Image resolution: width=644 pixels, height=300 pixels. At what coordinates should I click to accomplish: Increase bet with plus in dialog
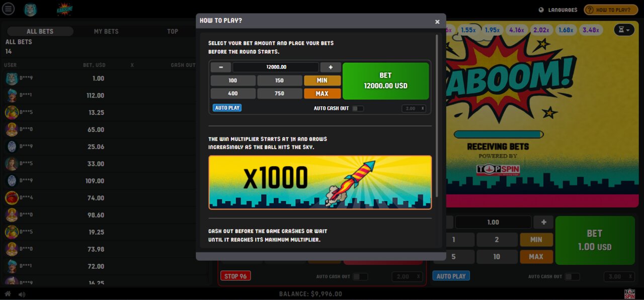pos(331,67)
